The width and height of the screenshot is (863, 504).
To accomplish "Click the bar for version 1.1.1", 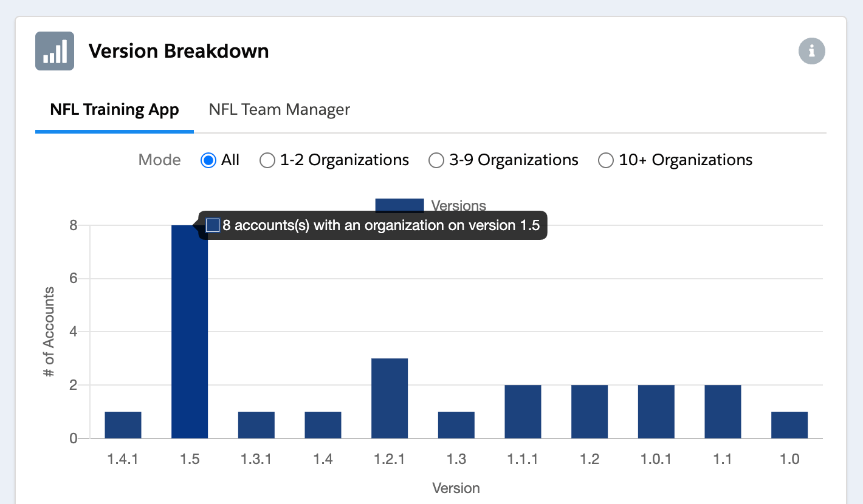I will [x=523, y=412].
